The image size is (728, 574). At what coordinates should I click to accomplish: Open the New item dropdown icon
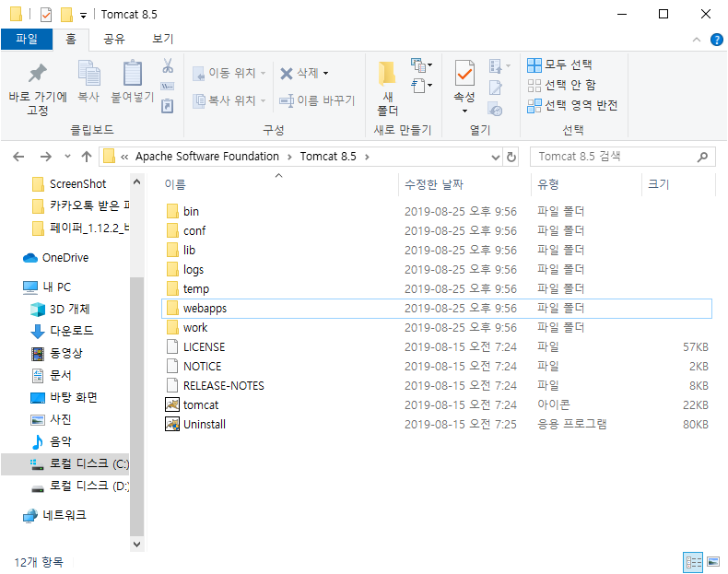coord(421,65)
